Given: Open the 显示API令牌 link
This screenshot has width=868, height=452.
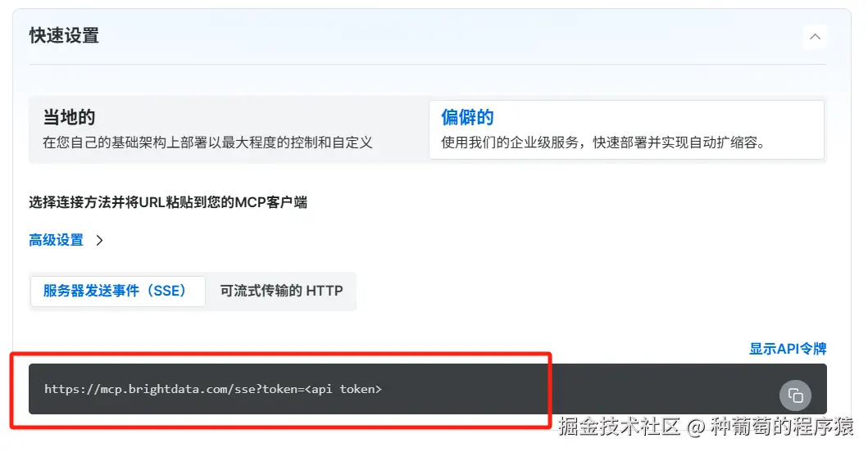Looking at the screenshot, I should point(788,349).
